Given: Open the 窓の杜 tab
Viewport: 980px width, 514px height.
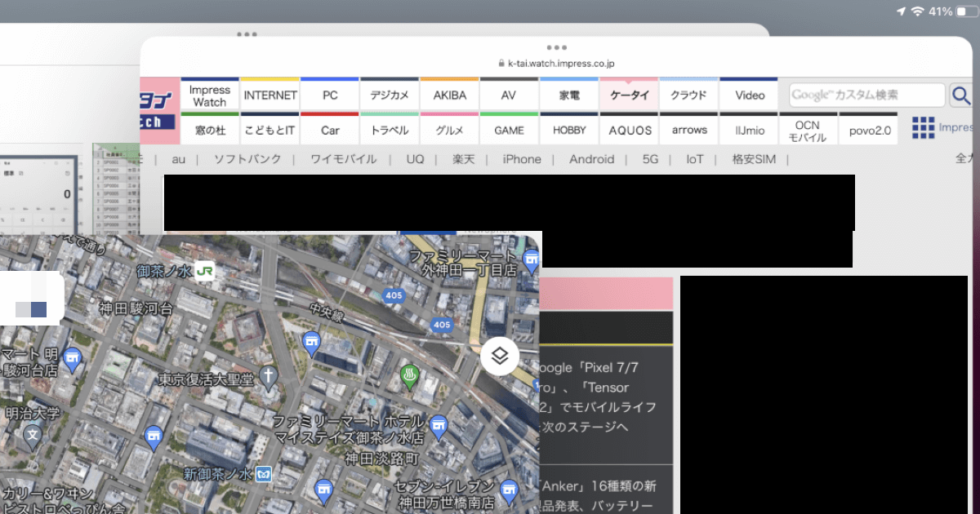Looking at the screenshot, I should 210,130.
